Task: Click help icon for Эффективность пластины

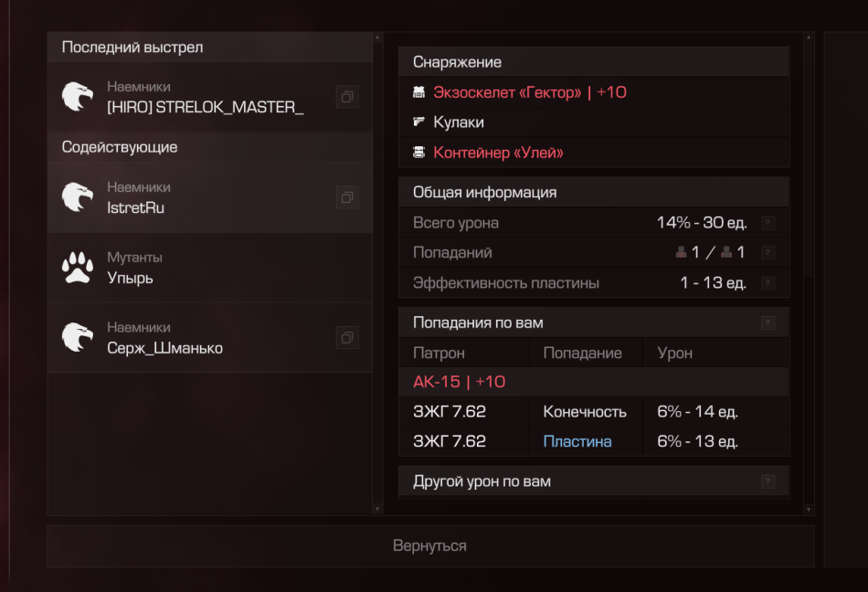Action: click(768, 283)
